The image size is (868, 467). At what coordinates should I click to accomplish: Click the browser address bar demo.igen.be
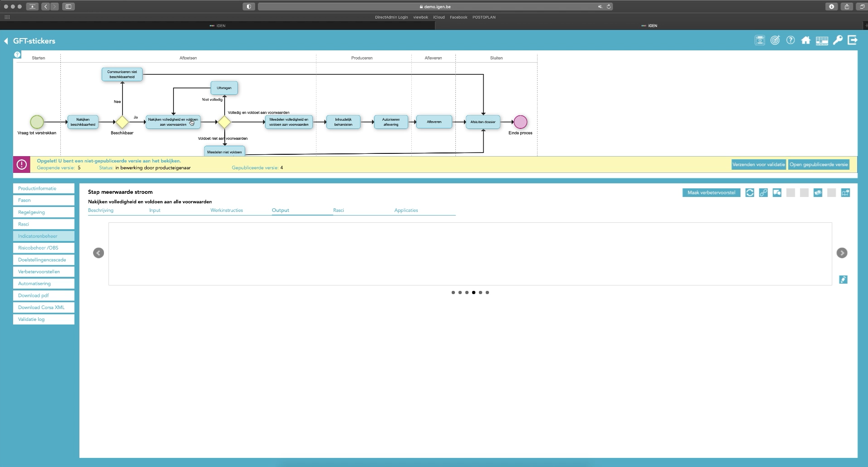(435, 6)
